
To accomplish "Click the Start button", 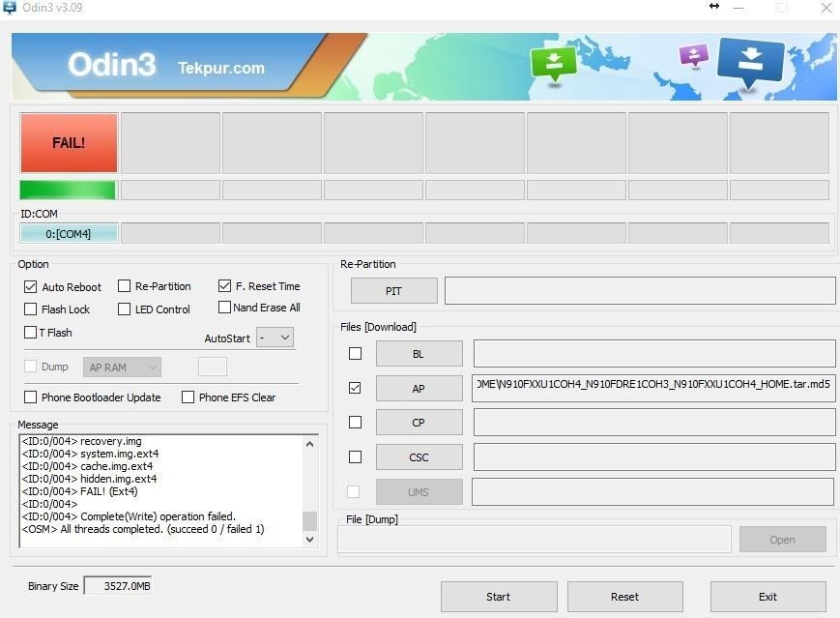I will pos(499,597).
